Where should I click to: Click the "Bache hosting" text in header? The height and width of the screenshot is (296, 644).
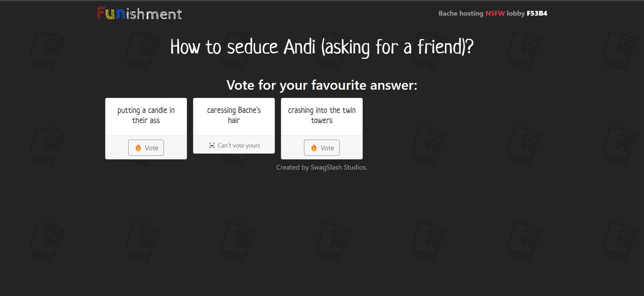[460, 13]
